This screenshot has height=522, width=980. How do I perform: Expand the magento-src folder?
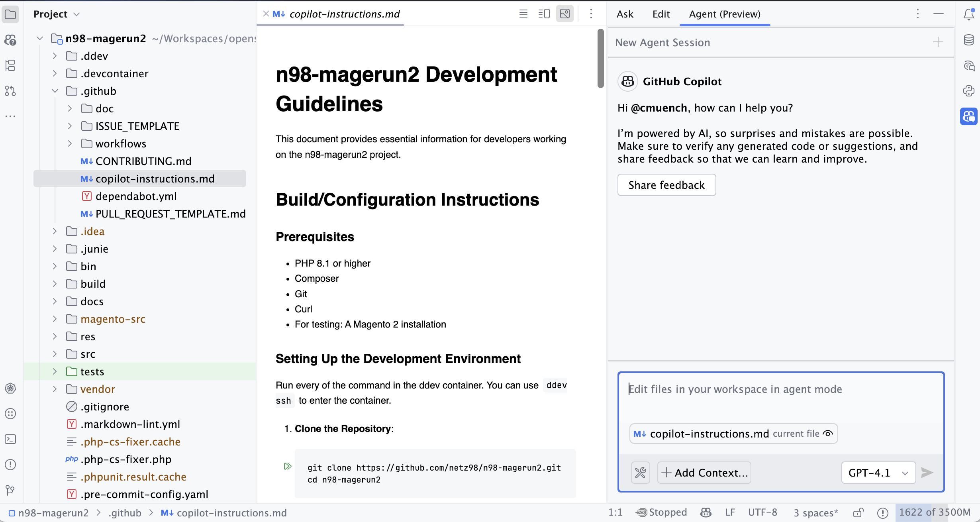[55, 319]
